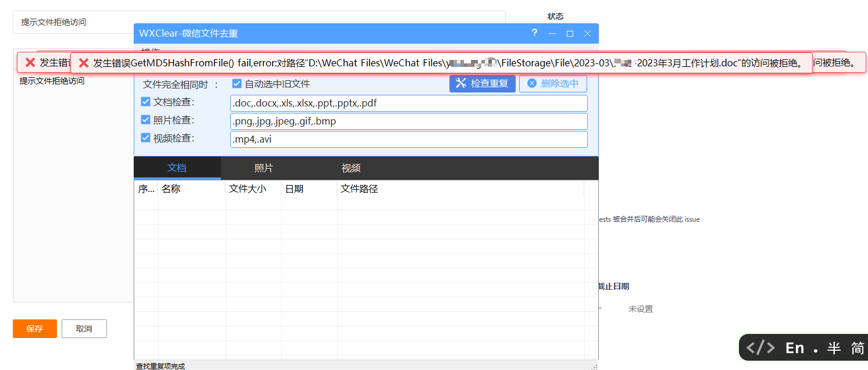Uncheck the 视频检查 checkbox
868x370 pixels.
146,138
